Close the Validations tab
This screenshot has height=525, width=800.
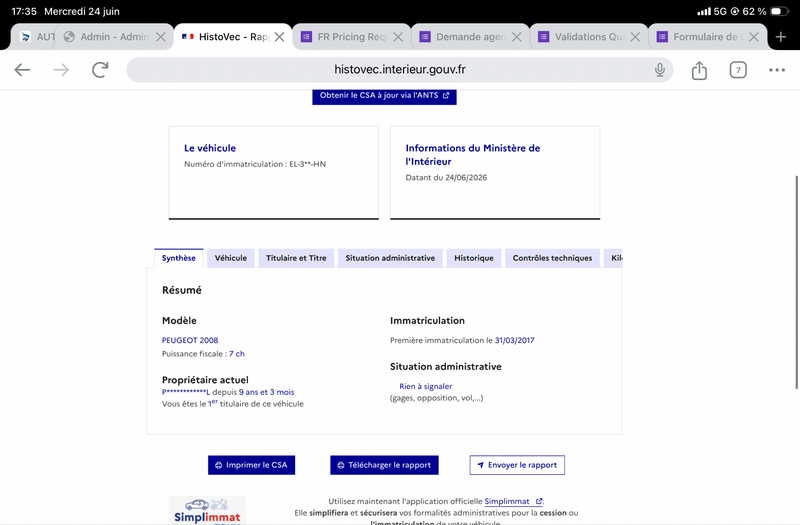tap(635, 37)
